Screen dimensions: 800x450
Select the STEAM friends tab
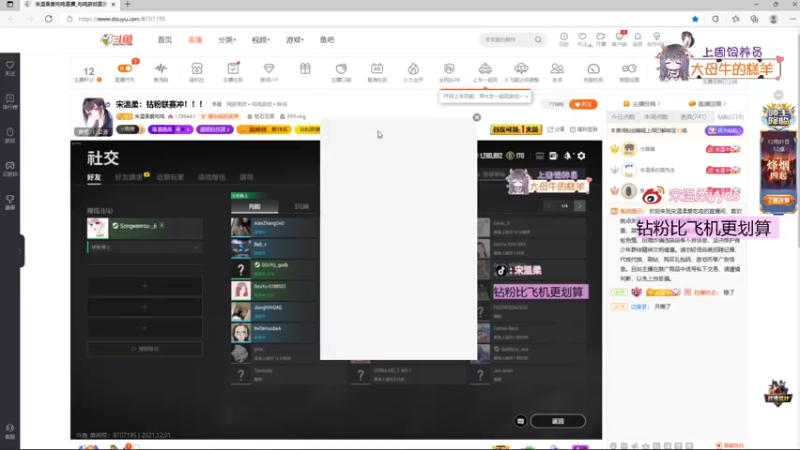coord(302,207)
